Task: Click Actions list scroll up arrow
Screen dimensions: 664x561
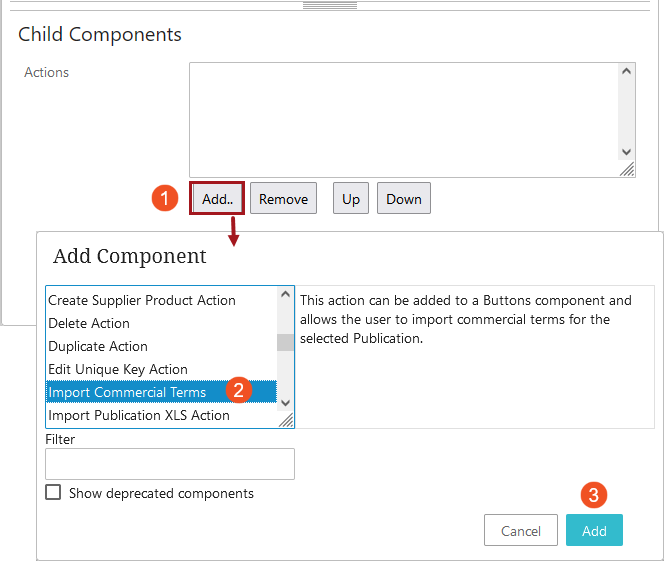Action: 626,71
